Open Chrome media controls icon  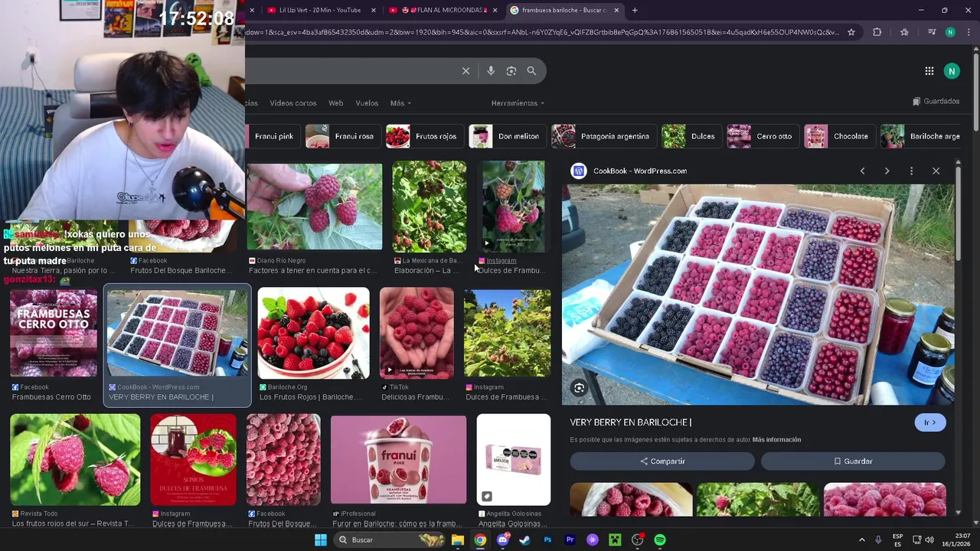932,32
